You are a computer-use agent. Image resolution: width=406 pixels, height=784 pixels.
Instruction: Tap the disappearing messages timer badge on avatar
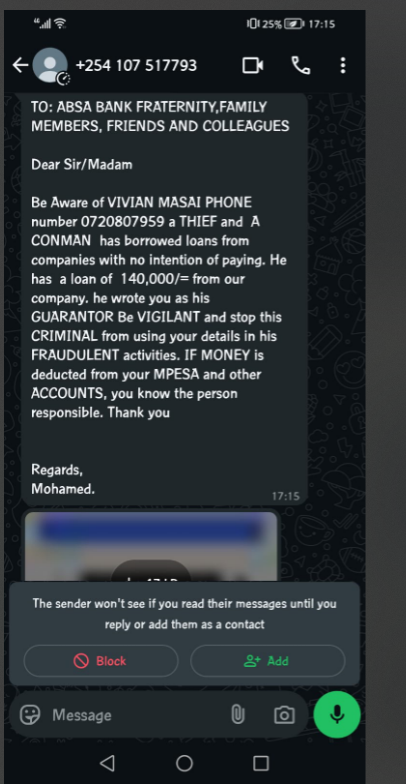coord(63,78)
